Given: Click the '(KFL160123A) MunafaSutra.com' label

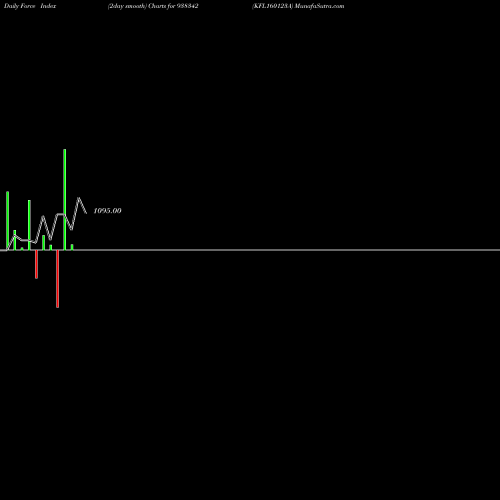Looking at the screenshot, I should click(x=298, y=6).
